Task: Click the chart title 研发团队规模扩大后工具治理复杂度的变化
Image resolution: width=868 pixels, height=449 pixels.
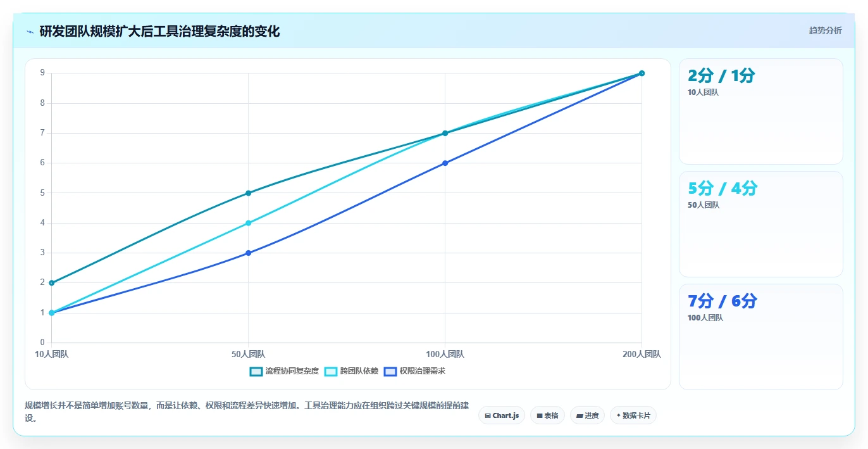Action: click(159, 32)
